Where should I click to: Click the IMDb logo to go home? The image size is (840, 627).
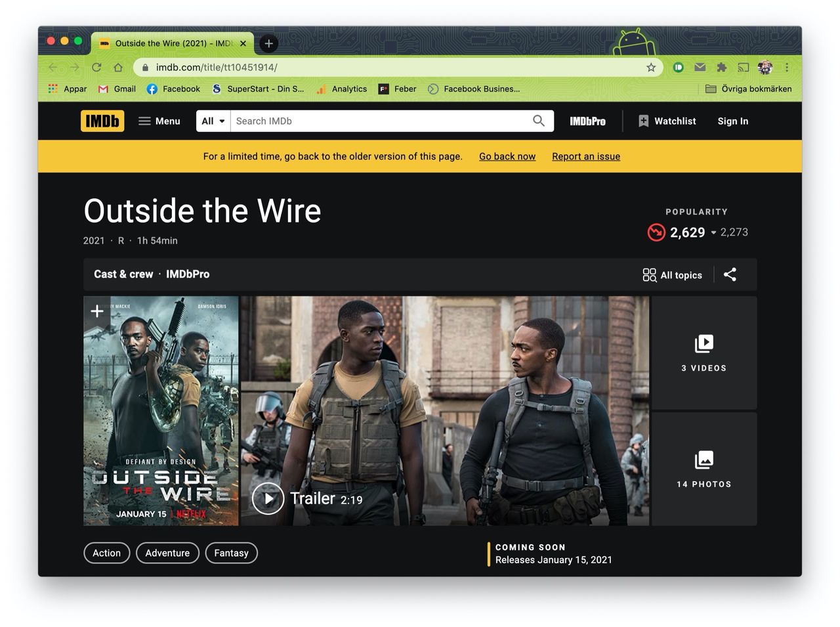(x=102, y=121)
